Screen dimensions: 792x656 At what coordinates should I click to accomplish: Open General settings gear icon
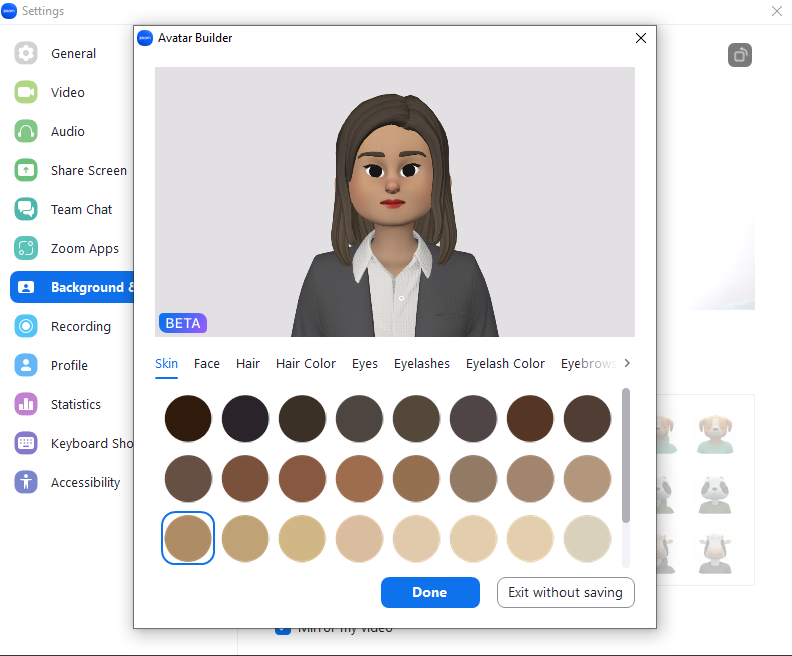(26, 54)
